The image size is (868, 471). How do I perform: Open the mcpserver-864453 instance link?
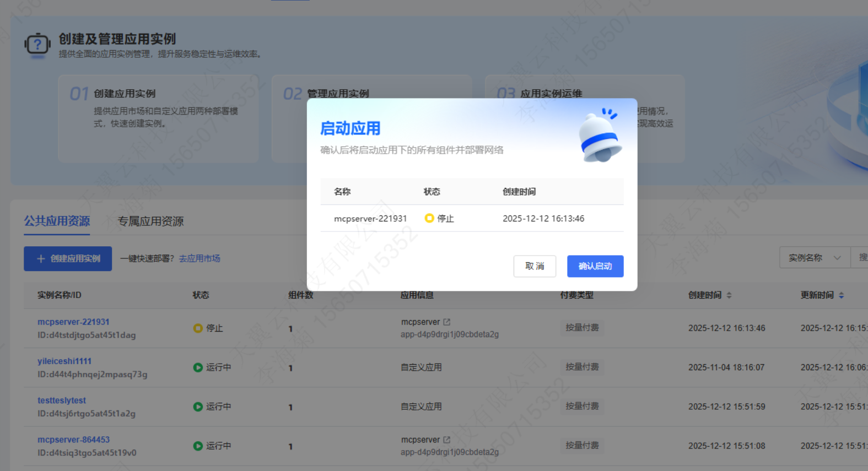point(73,440)
